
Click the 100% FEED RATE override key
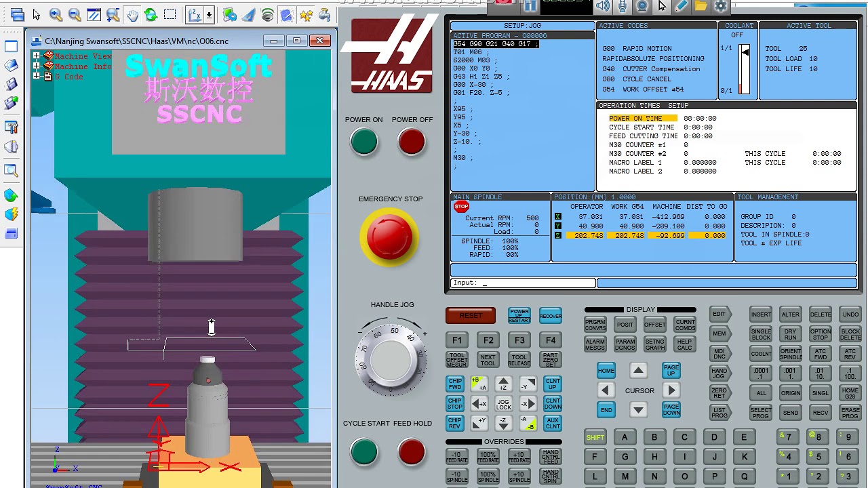click(488, 457)
